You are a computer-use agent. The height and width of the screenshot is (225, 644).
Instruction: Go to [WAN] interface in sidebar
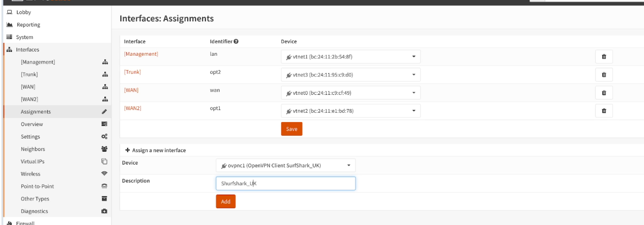click(28, 87)
